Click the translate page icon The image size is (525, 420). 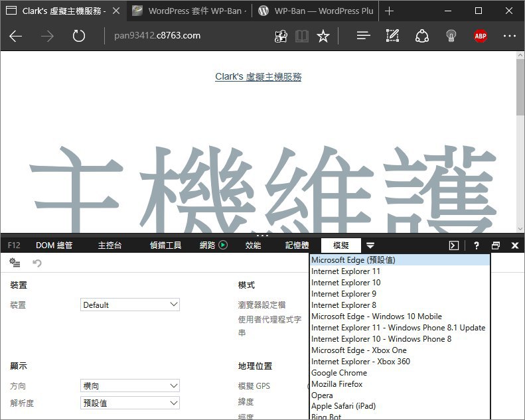(x=280, y=36)
